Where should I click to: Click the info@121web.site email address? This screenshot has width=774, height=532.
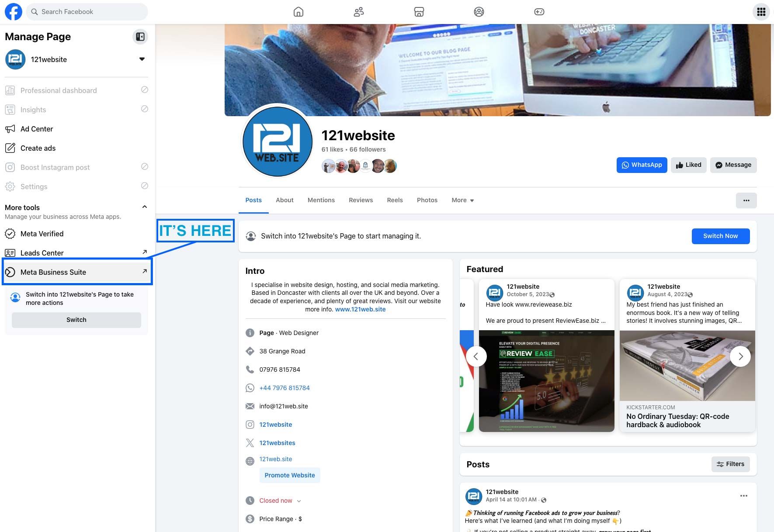284,406
